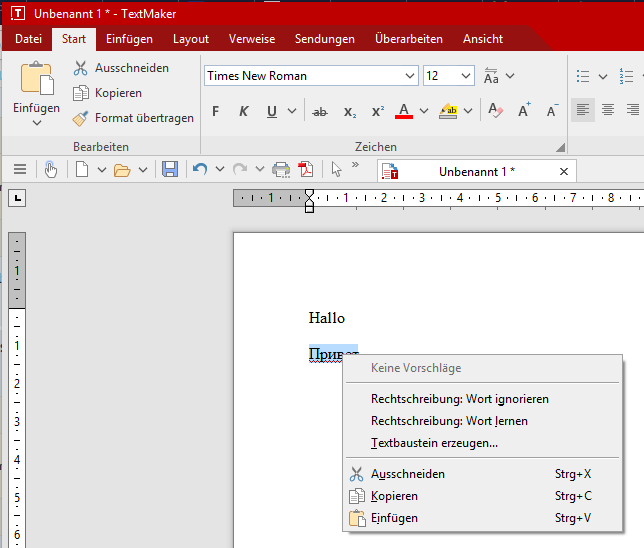Open the Times New Roman font dropdown

tap(410, 76)
